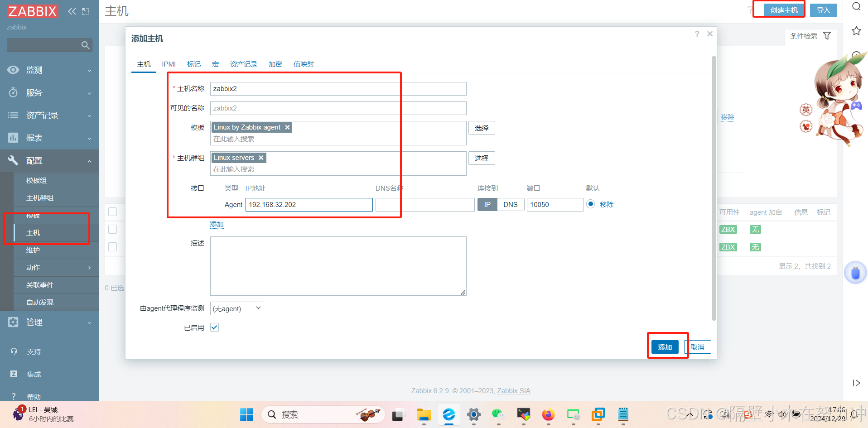The height and width of the screenshot is (428, 868).
Task: Click the blue floating mouse icon
Action: (x=855, y=273)
